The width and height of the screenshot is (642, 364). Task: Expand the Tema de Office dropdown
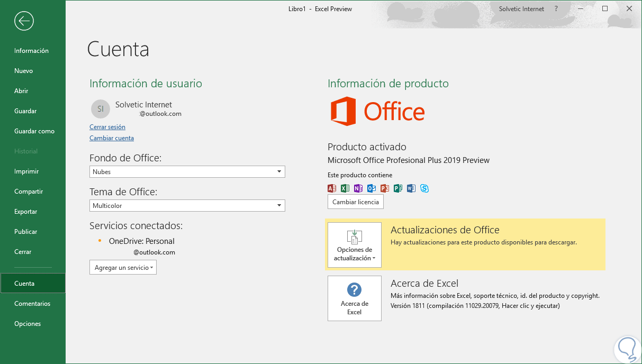pos(187,205)
